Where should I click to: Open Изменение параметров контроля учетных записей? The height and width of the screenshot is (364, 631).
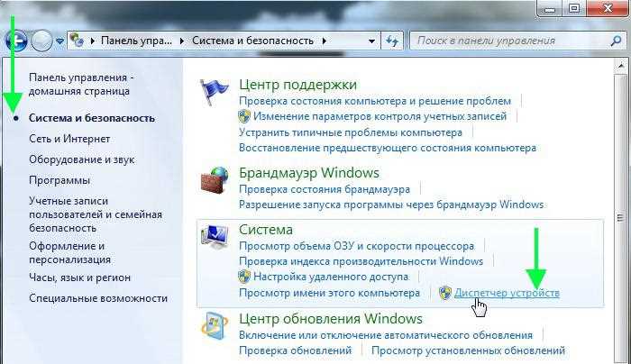coord(380,116)
